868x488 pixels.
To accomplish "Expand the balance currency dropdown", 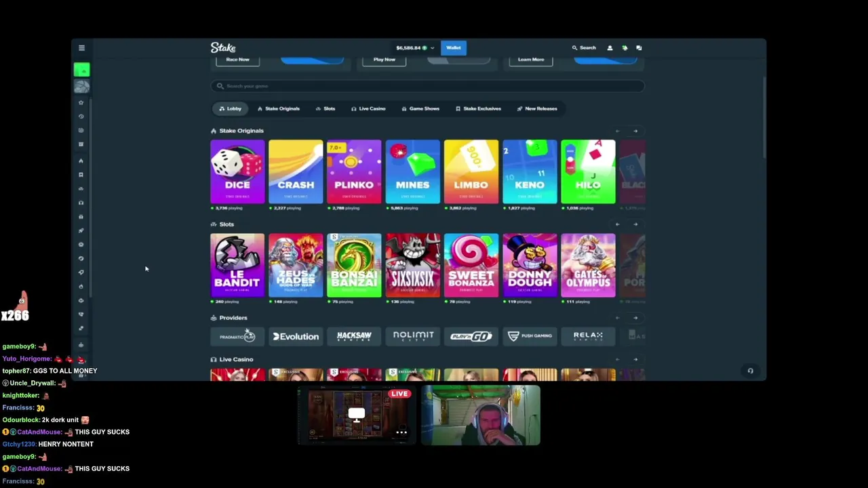I will coord(432,48).
